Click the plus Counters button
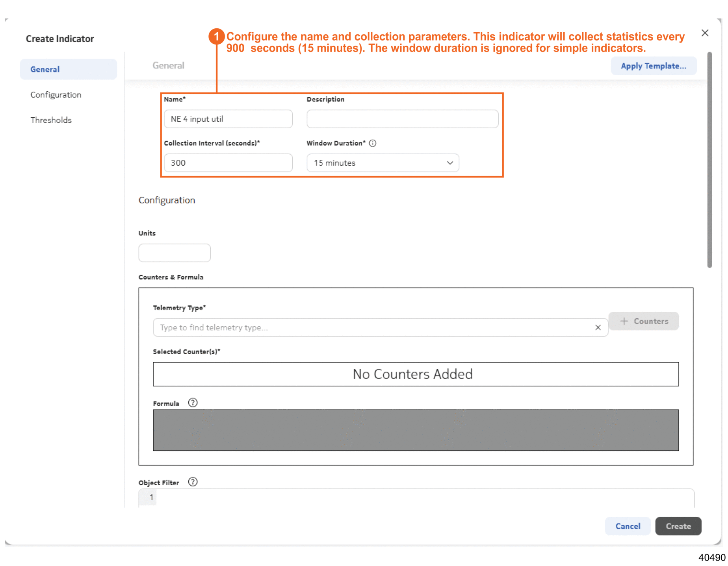 pos(643,321)
